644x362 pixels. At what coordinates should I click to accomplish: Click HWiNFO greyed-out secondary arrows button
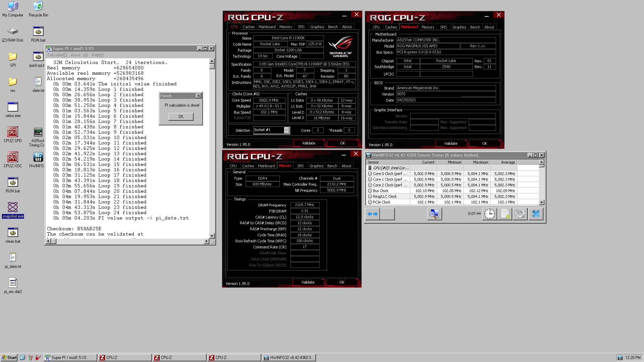point(387,214)
